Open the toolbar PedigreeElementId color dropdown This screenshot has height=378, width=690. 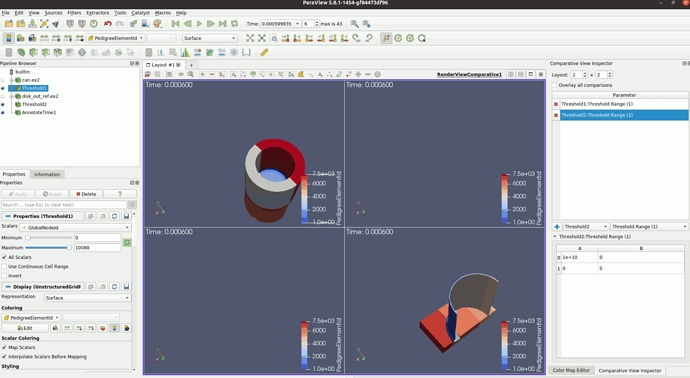[x=116, y=38]
